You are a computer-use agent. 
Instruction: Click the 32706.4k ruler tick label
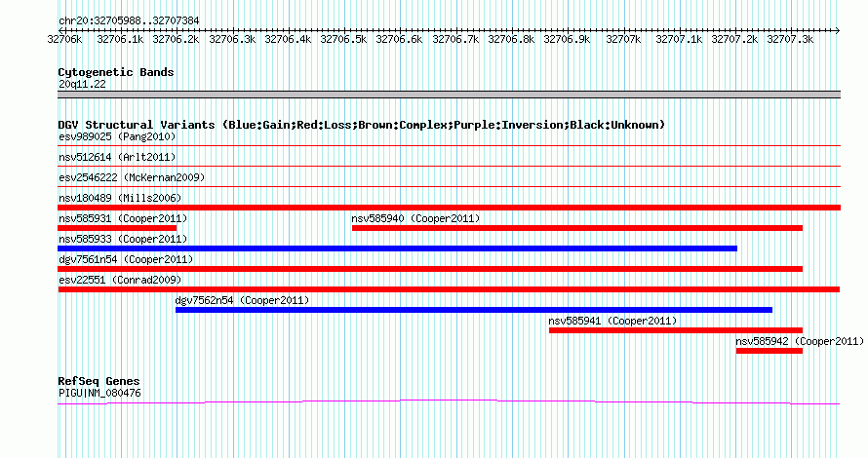click(288, 39)
